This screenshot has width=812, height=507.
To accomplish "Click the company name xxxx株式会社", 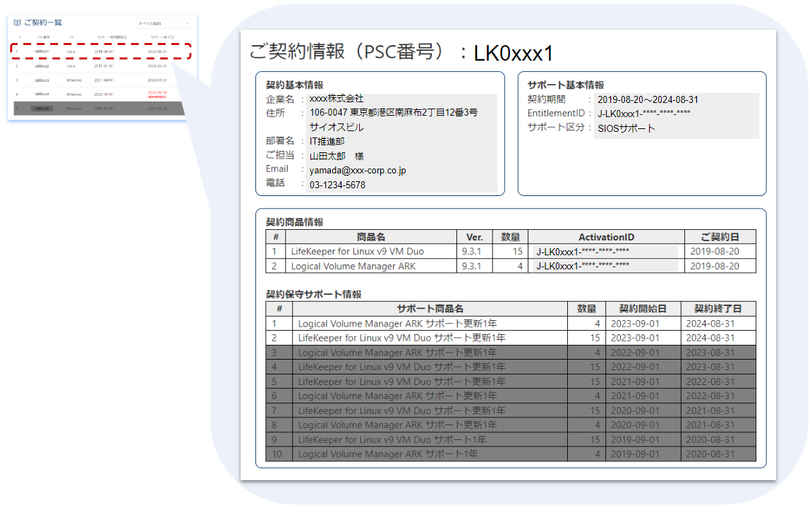I will [337, 99].
